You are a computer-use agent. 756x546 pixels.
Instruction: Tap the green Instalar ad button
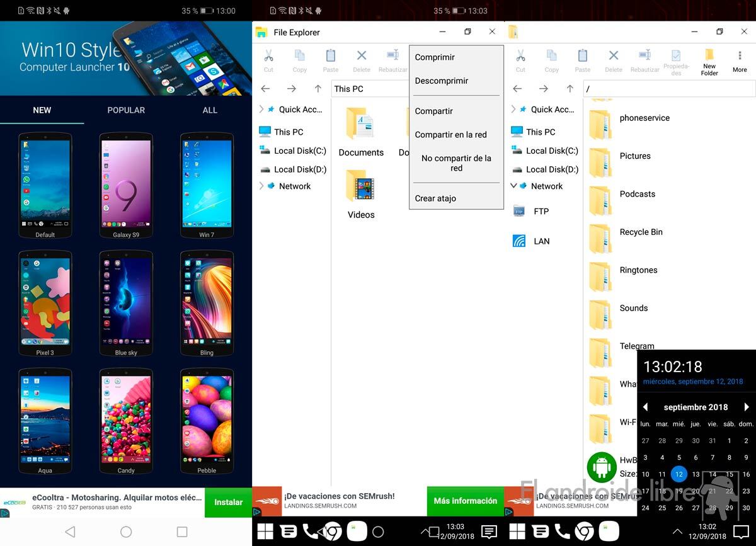(228, 502)
